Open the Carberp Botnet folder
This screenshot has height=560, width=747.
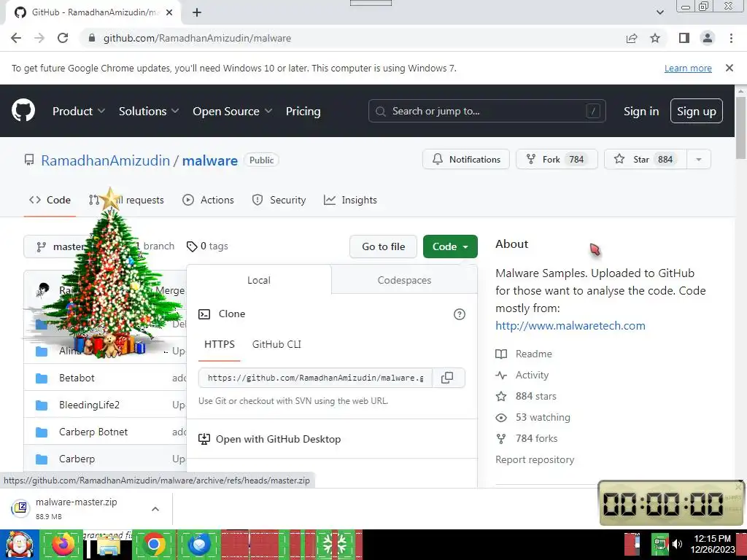[x=93, y=432]
